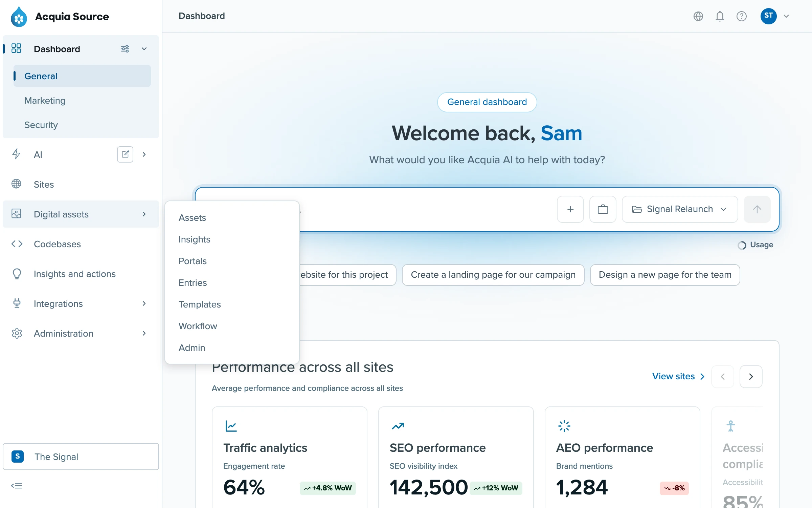Click the ST user avatar
This screenshot has width=812, height=508.
(768, 16)
